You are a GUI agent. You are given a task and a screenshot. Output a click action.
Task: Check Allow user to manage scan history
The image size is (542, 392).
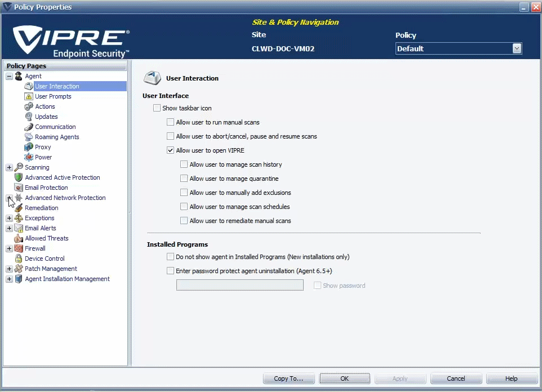point(184,164)
